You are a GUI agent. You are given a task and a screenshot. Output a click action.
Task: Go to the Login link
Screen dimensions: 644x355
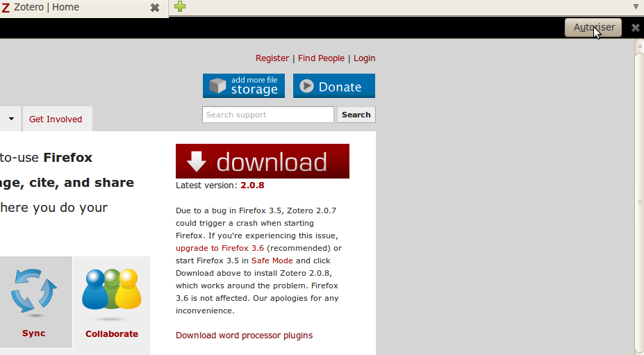point(364,58)
